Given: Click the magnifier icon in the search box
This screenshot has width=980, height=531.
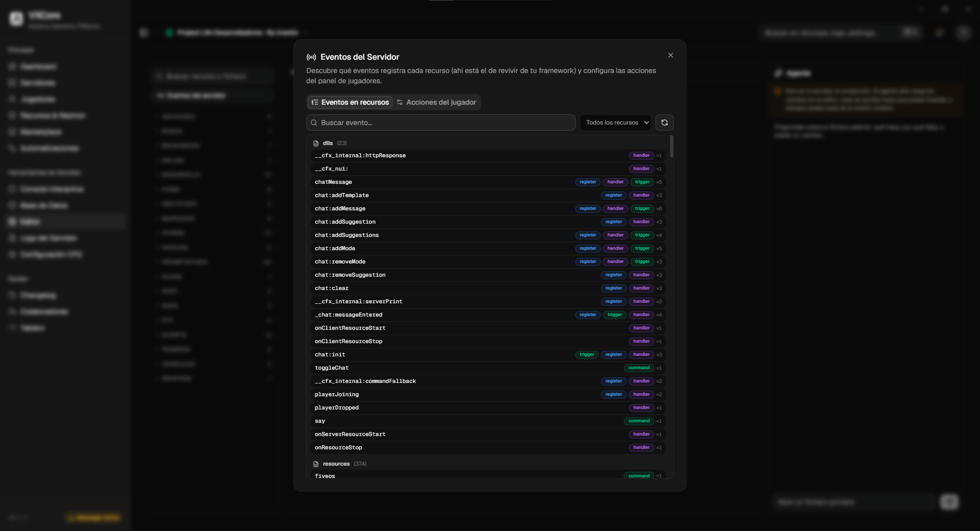Looking at the screenshot, I should (x=314, y=123).
